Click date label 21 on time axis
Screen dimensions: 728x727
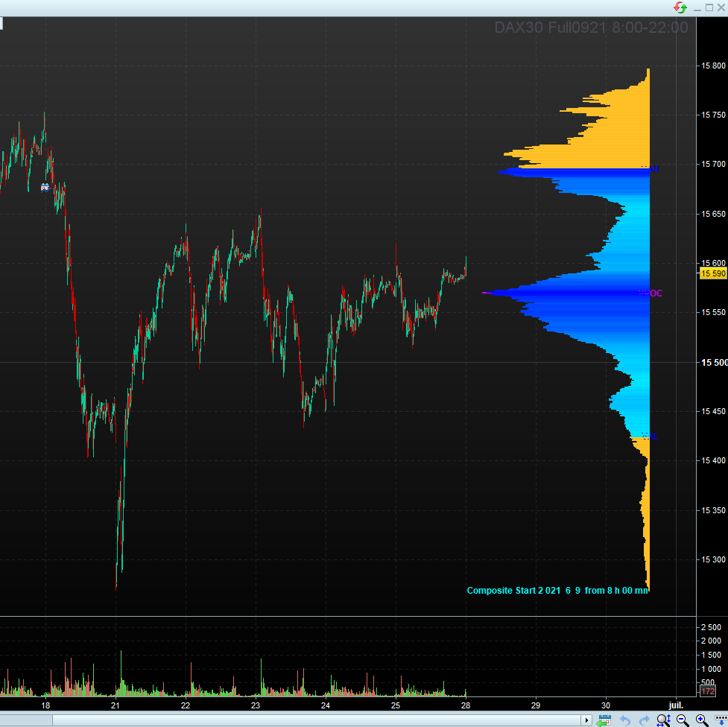point(115,705)
